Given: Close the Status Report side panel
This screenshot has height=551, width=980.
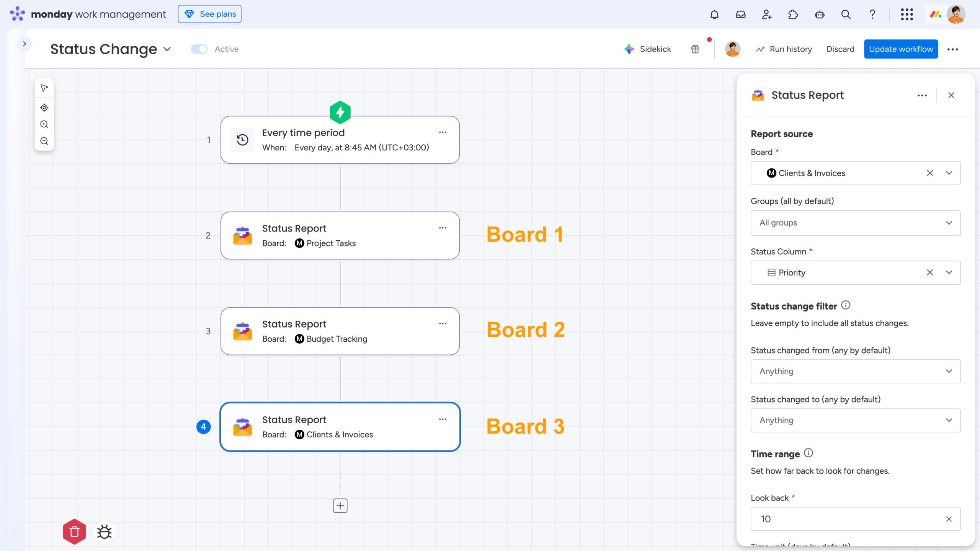Looking at the screenshot, I should point(951,95).
